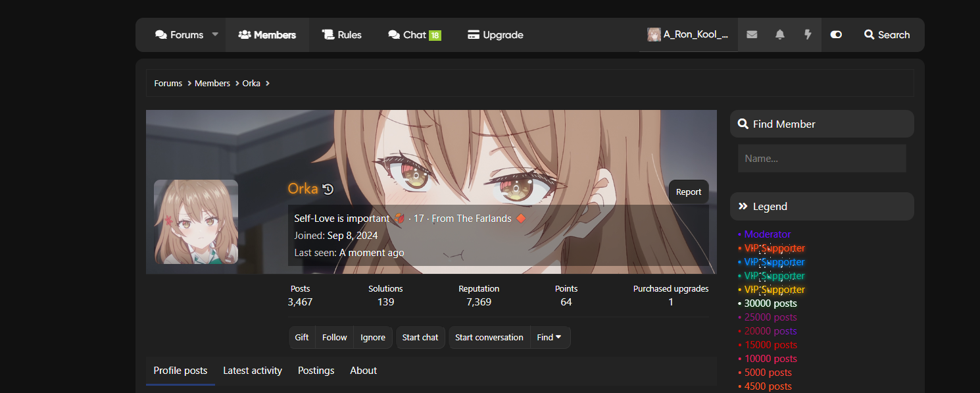This screenshot has height=393, width=980.
Task: Report this profile with the Report button
Action: coord(689,192)
